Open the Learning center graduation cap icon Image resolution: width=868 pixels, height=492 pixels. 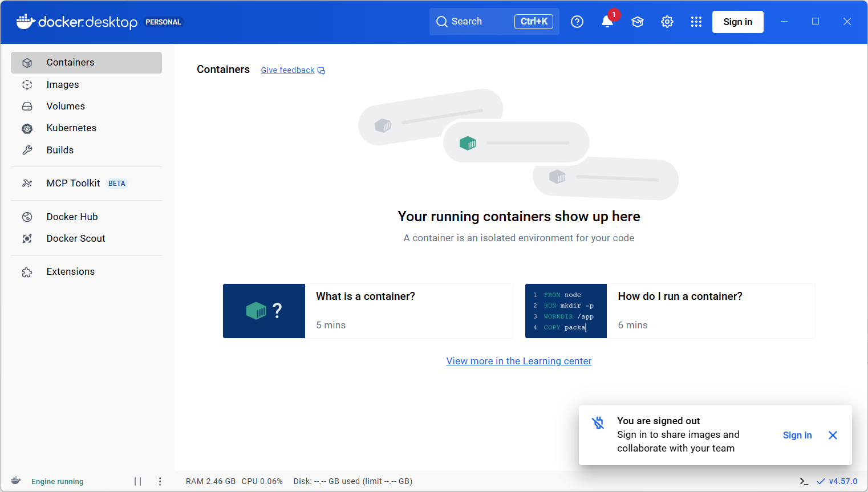[x=638, y=22]
